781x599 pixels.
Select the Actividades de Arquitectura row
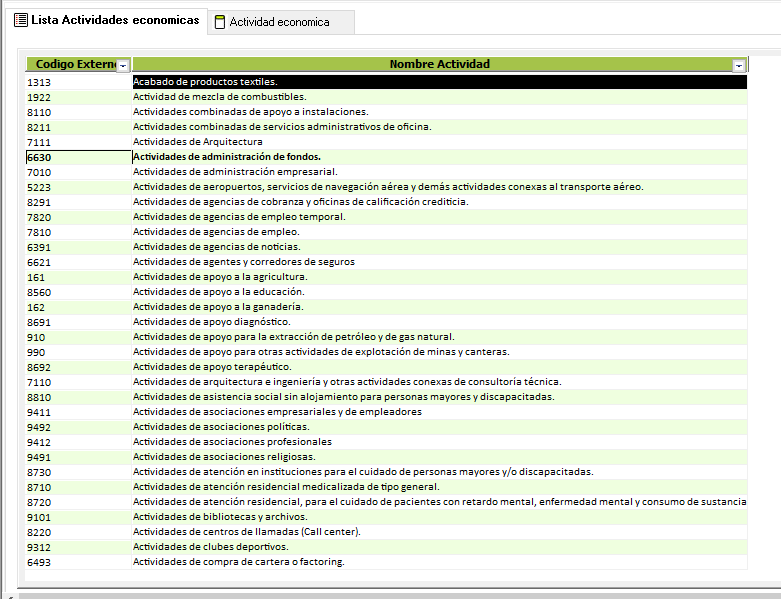tap(198, 142)
